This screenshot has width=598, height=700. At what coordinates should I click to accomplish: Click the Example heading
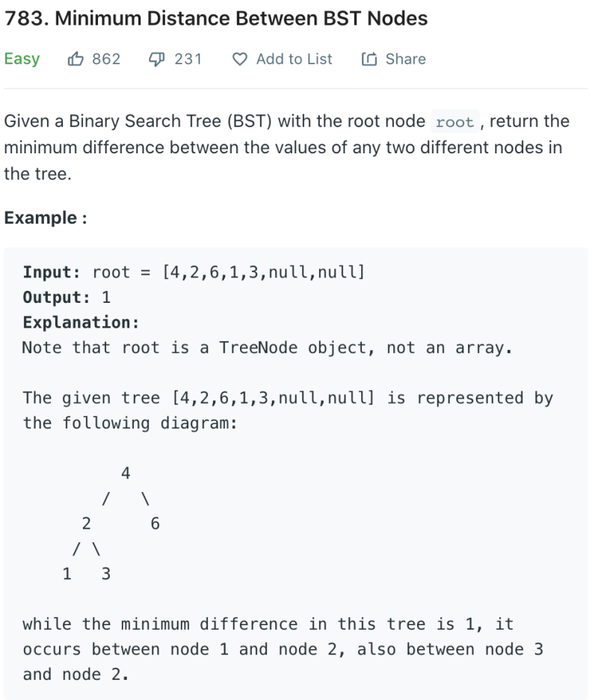[x=45, y=218]
